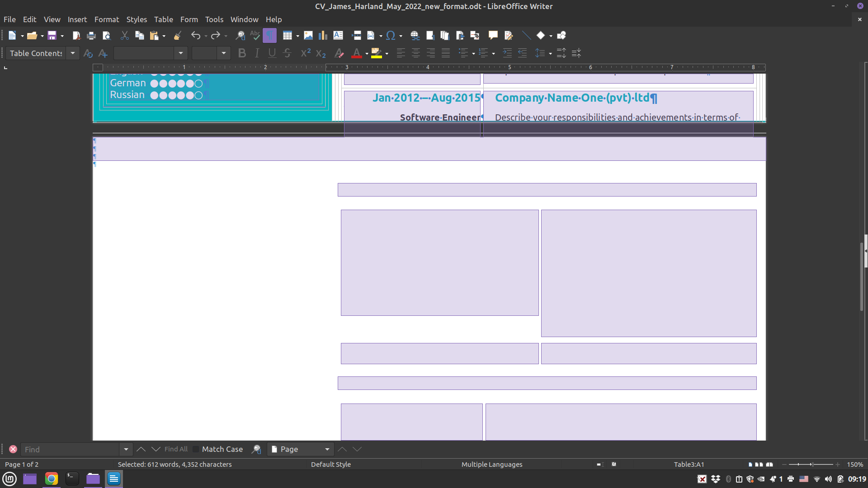Click the Open file folder icon
Screen dimensions: 868x488
point(32,35)
